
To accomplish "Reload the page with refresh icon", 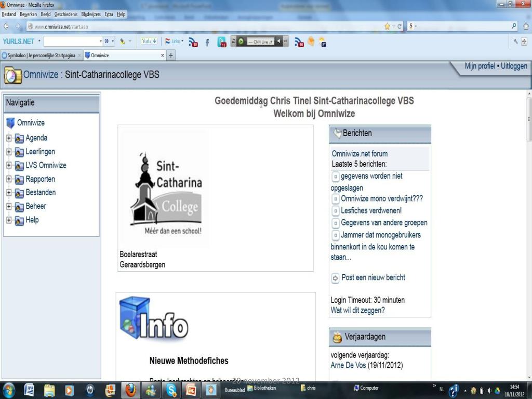I will pos(400,26).
